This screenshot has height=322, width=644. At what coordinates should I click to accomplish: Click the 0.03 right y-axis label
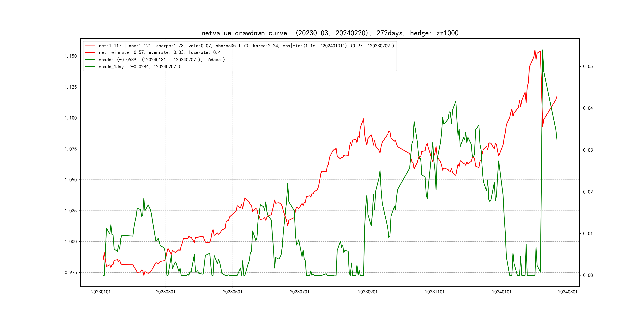click(588, 150)
